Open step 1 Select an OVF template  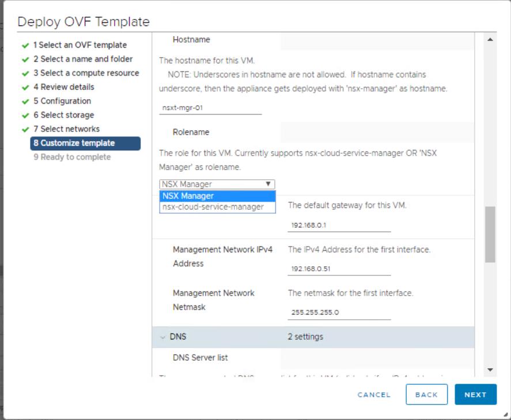80,45
